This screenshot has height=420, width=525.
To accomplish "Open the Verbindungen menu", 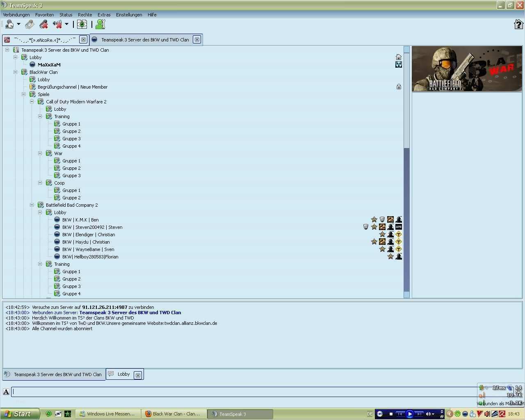I will click(16, 15).
